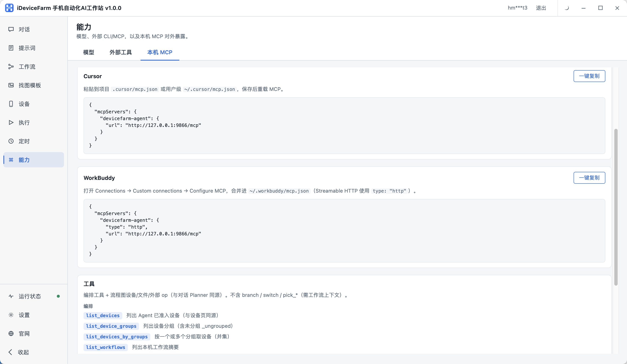627x364 pixels.
Task: Click the list_devices_by_groups tool tag
Action: click(117, 337)
